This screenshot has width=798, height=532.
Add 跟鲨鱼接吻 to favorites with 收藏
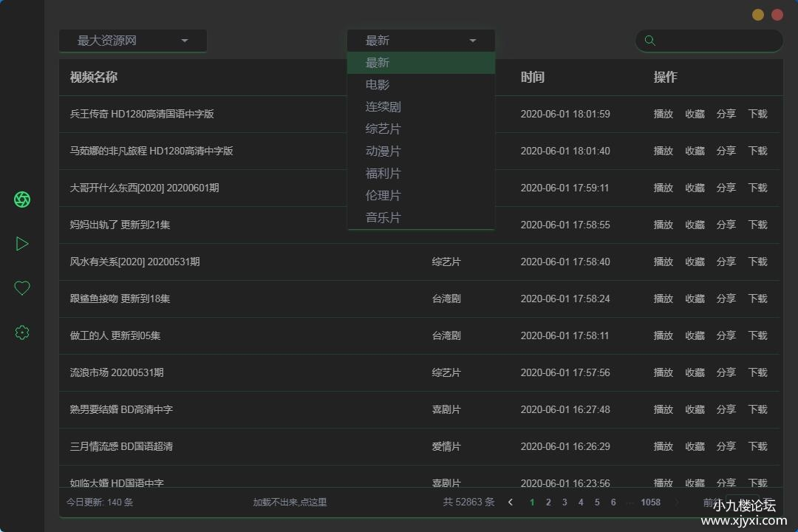695,299
